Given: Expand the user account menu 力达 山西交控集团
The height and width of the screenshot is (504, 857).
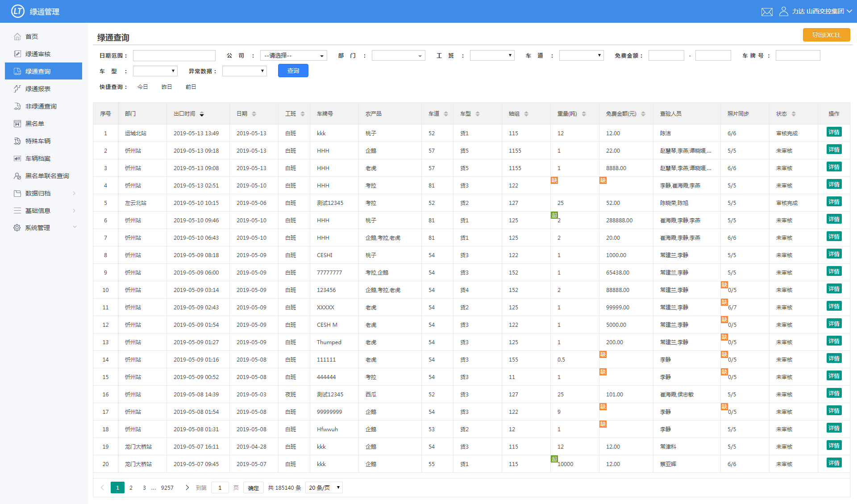Looking at the screenshot, I should pyautogui.click(x=822, y=11).
